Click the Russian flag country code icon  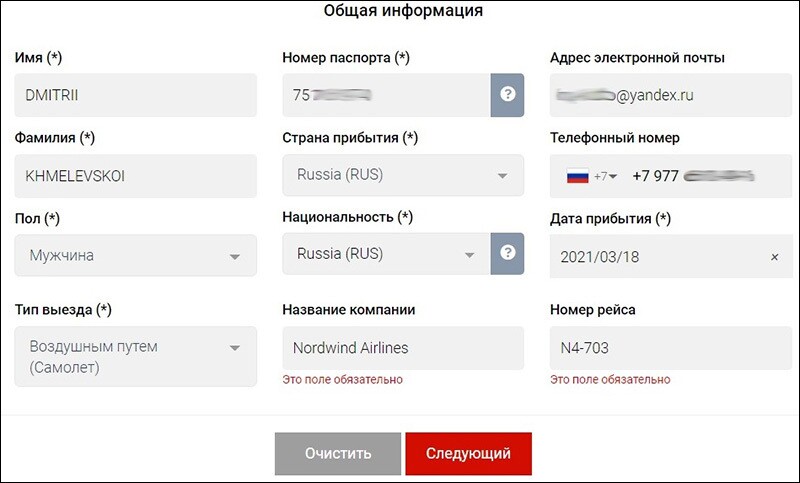point(578,176)
